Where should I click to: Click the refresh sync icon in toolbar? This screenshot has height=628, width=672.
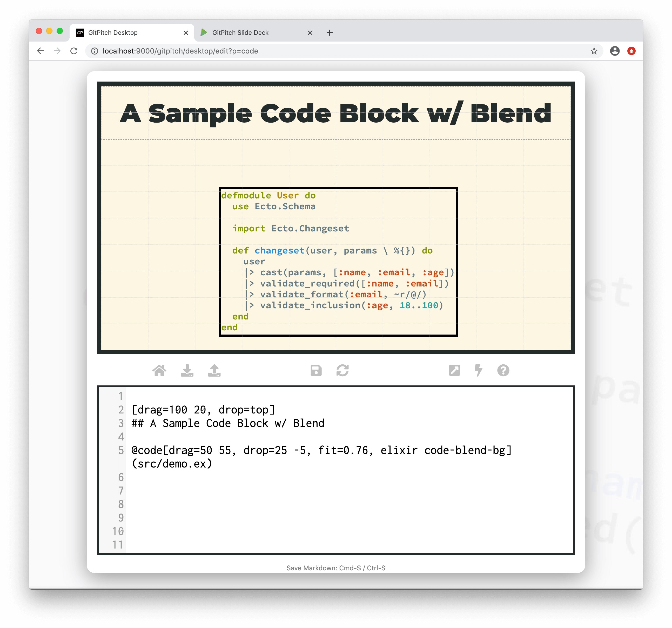click(x=342, y=370)
